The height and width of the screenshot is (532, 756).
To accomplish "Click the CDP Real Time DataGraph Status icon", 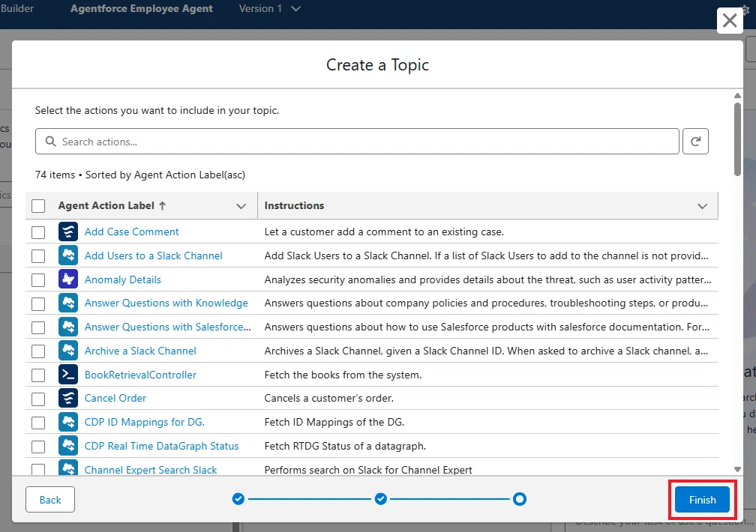I will coord(68,446).
